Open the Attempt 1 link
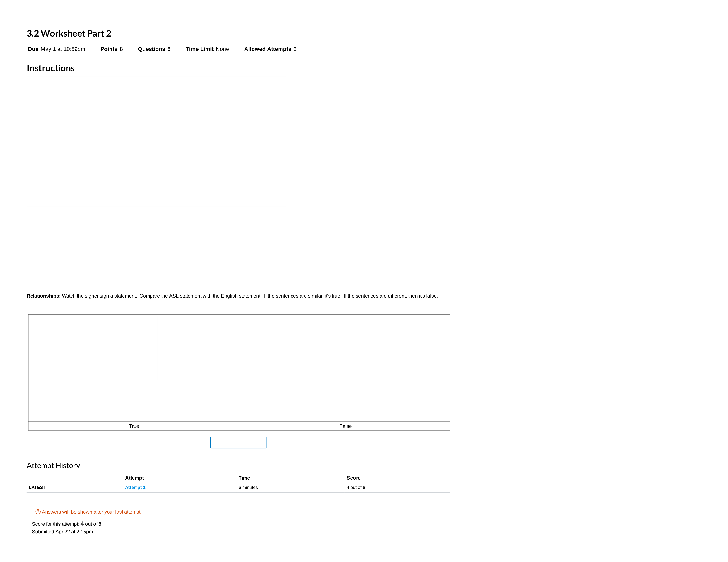The width and height of the screenshot is (728, 562). tap(135, 487)
